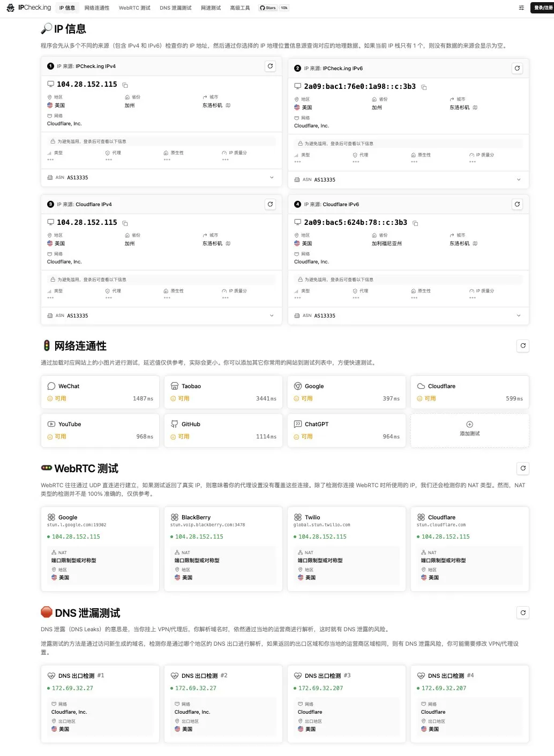Click the 登录/注册 button
The height and width of the screenshot is (756, 554).
[x=542, y=8]
